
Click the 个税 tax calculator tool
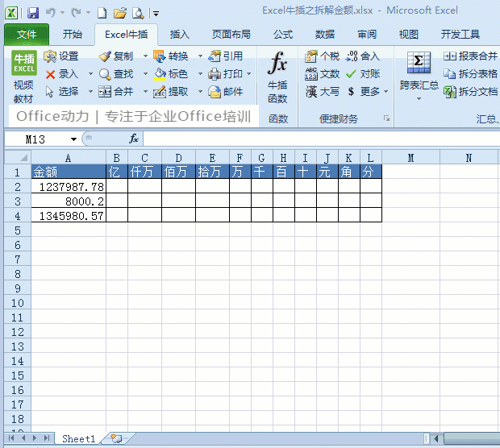(322, 56)
